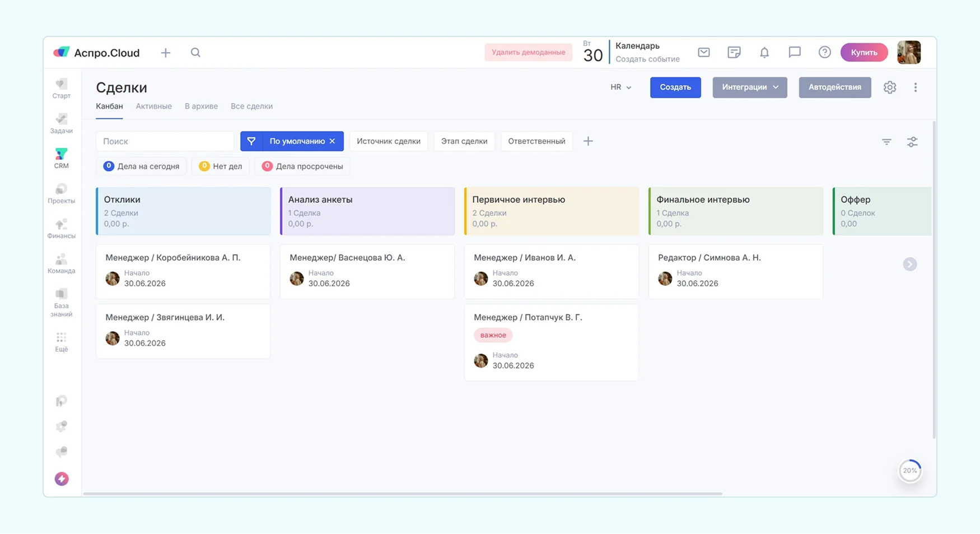This screenshot has width=980, height=534.
Task: Click Удалить демоданные button
Action: click(x=528, y=52)
